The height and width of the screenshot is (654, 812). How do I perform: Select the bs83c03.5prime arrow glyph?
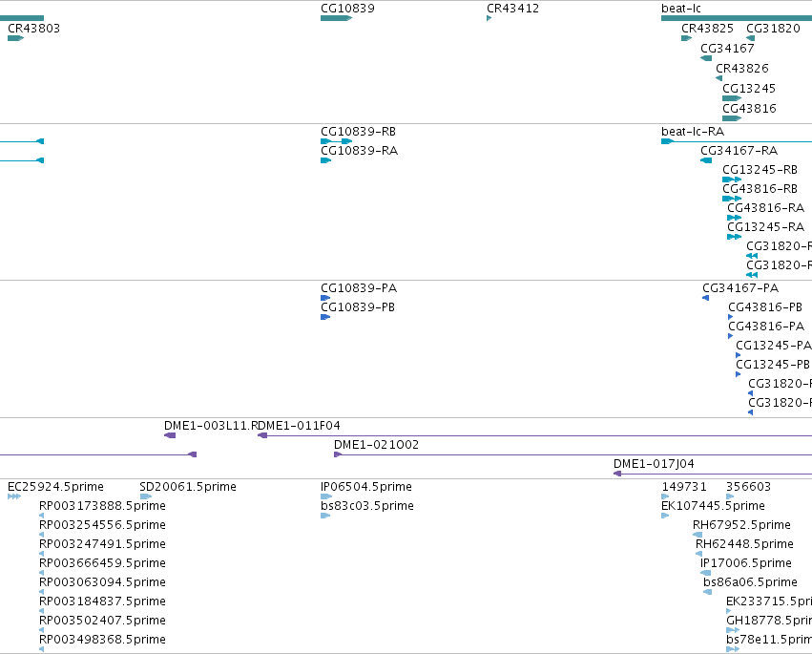pos(325,516)
